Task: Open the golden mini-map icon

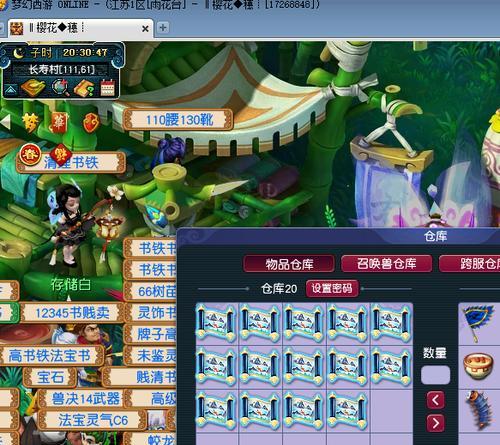Action: (x=33, y=88)
